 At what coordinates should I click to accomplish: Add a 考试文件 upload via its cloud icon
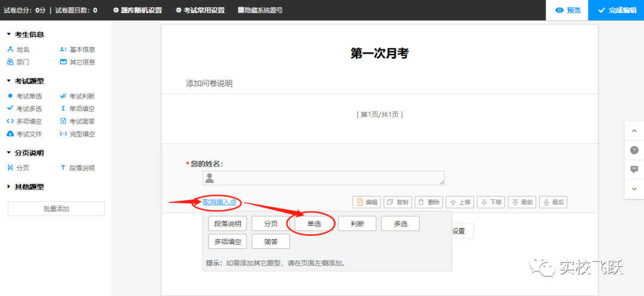point(10,134)
